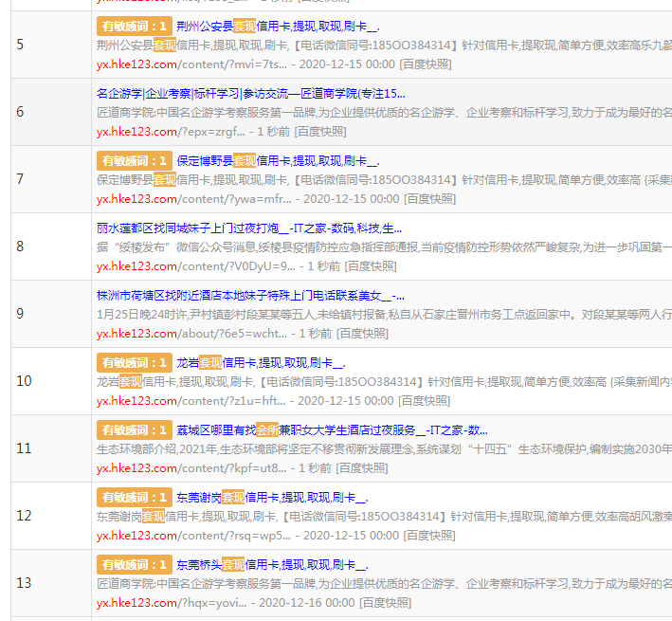
Task: Click the 有敏感词:1 badge in row 11
Action: coord(135,430)
